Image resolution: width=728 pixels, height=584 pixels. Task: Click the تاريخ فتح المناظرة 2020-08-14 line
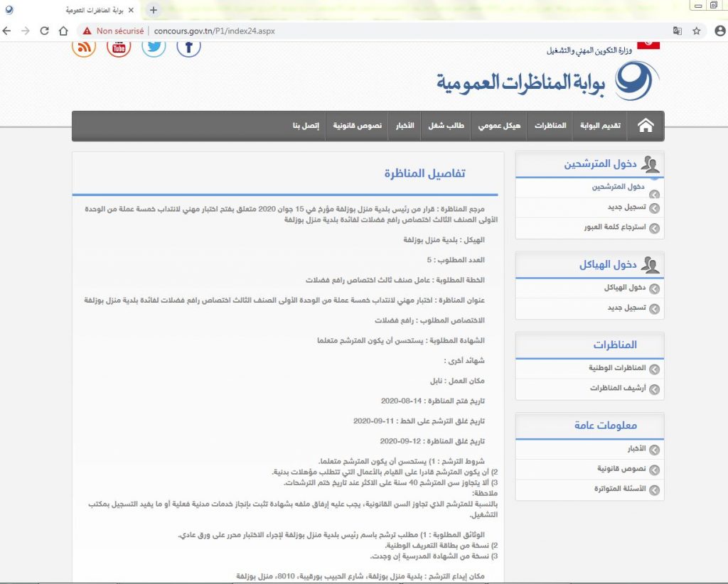tap(433, 401)
